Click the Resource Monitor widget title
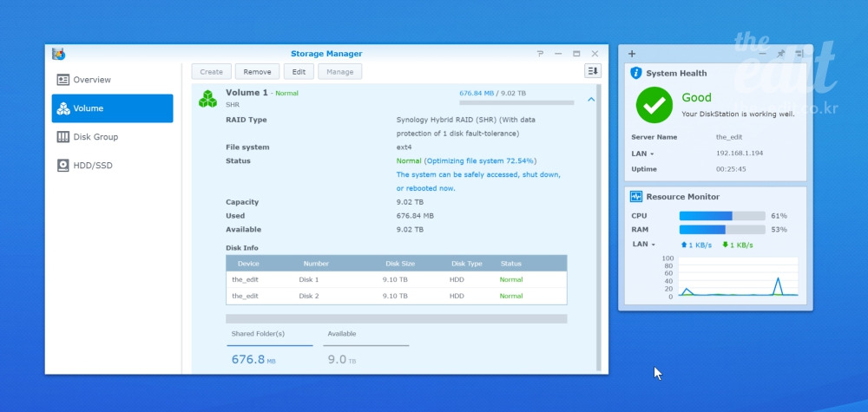The image size is (868, 412). 683,197
